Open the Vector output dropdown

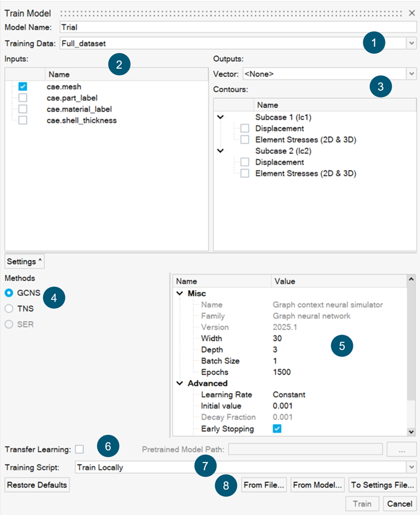pos(411,74)
